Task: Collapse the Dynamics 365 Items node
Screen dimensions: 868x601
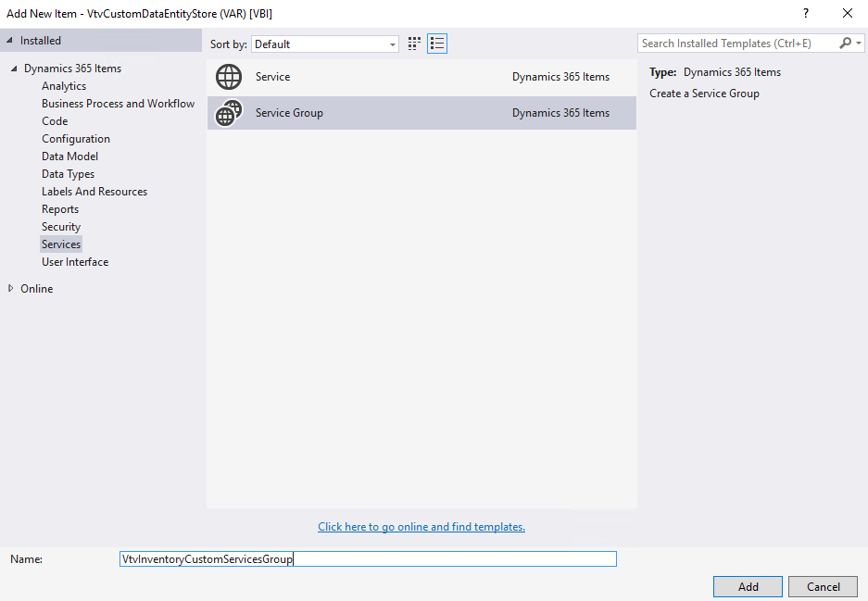Action: tap(14, 69)
